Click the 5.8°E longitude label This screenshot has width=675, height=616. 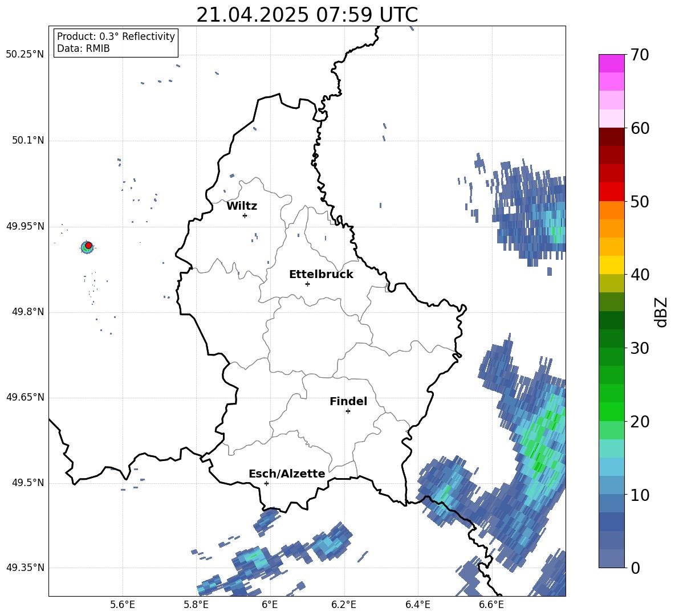[x=196, y=605]
